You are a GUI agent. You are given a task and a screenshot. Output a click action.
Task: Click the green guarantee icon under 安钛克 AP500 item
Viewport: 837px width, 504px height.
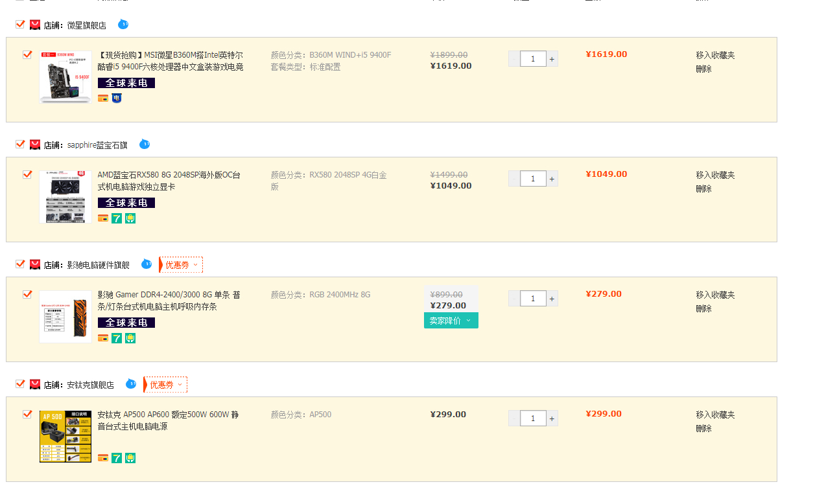tap(130, 458)
